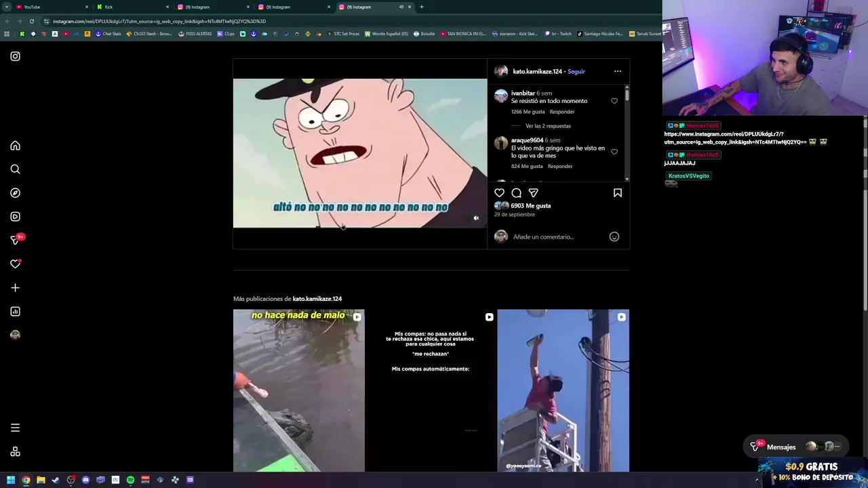Open the Reels icon in sidebar
This screenshot has width=868, height=488.
click(x=15, y=217)
